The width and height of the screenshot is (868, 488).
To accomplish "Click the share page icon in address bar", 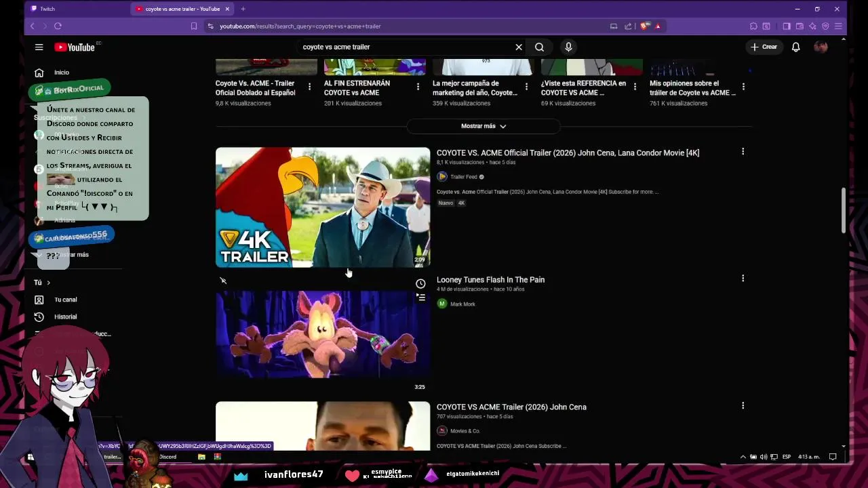I will 628,26.
